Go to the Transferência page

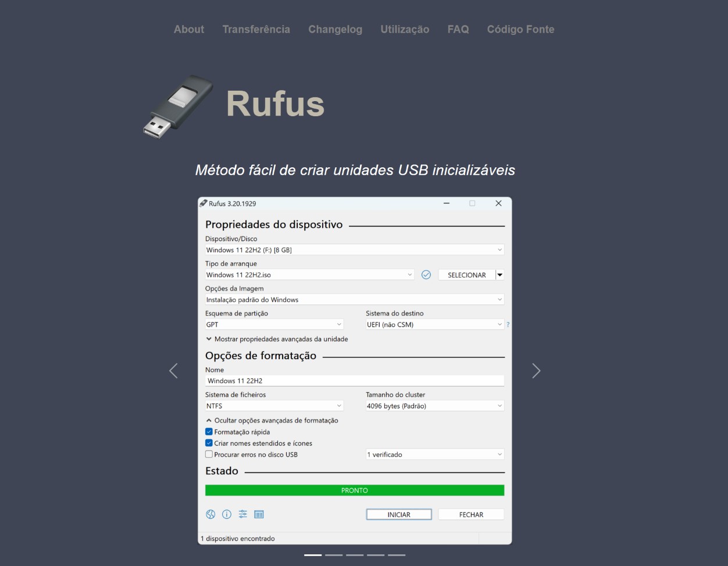coord(256,29)
